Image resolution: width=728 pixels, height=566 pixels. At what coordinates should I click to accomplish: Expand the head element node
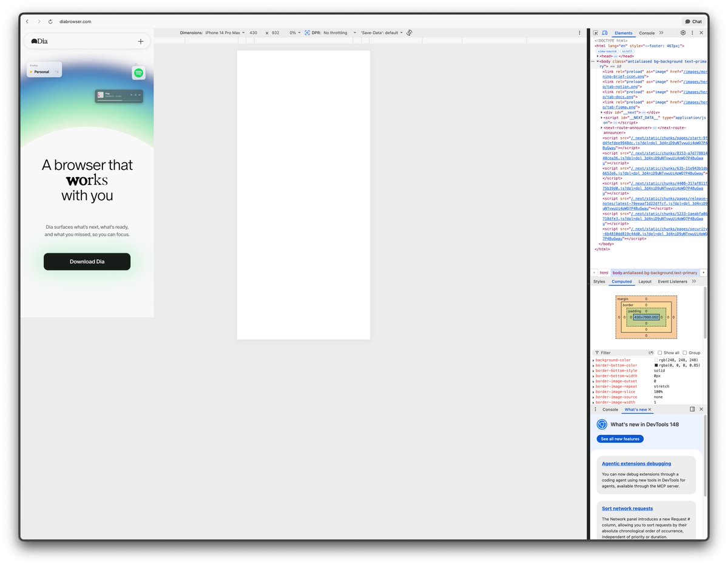pos(598,56)
